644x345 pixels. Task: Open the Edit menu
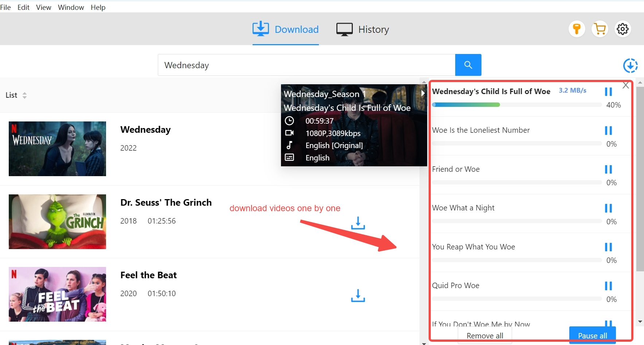pos(23,7)
